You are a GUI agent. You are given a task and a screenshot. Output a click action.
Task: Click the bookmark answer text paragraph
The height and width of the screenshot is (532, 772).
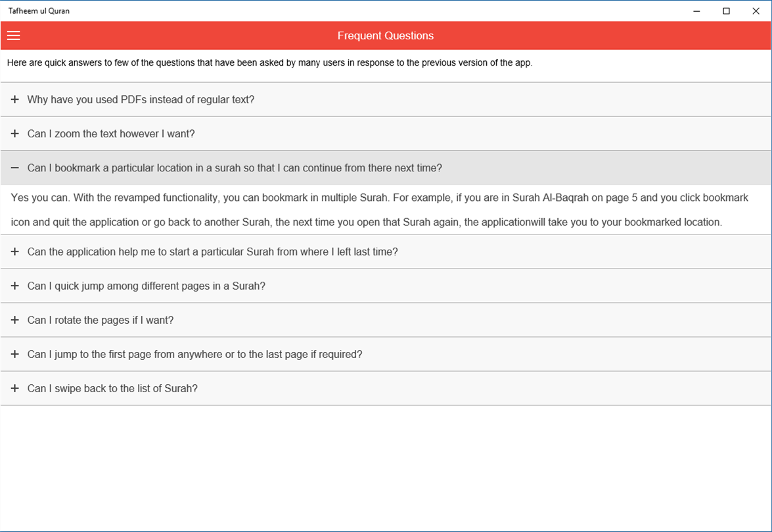click(x=380, y=210)
